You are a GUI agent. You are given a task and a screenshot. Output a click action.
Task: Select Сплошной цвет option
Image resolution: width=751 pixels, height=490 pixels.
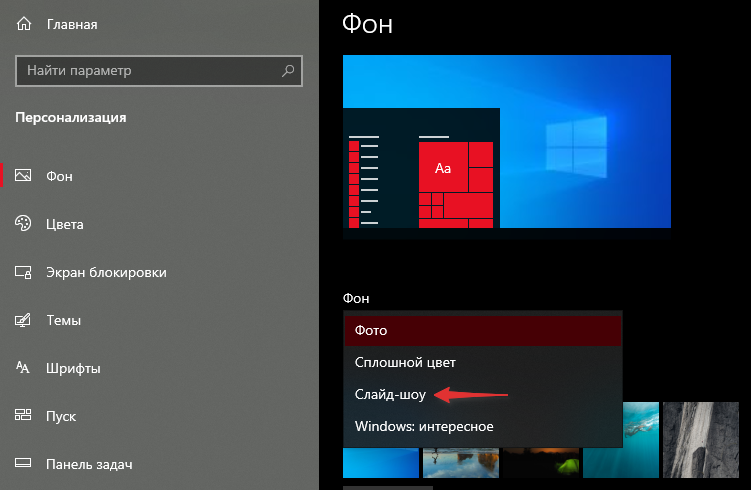coord(482,362)
